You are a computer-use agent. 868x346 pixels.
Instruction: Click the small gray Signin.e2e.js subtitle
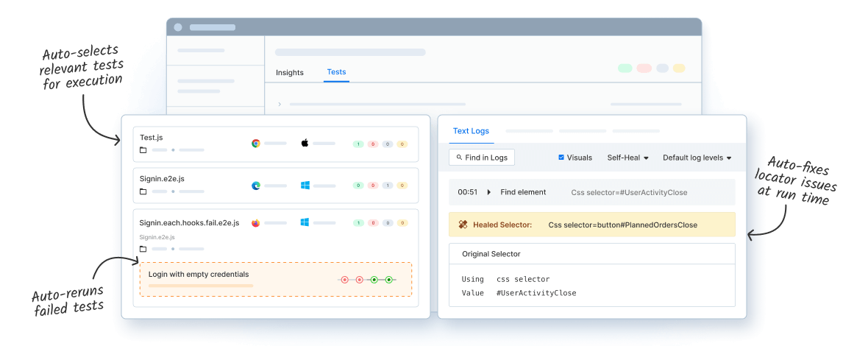pos(157,237)
